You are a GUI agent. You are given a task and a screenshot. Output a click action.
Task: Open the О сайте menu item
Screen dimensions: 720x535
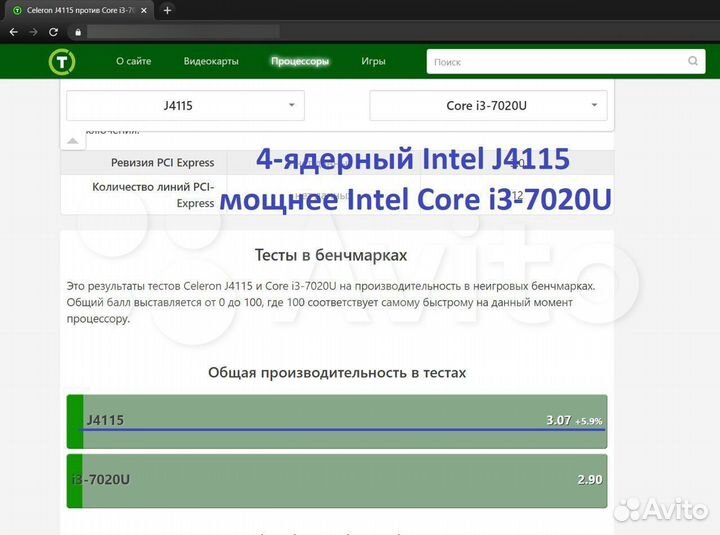coord(134,61)
